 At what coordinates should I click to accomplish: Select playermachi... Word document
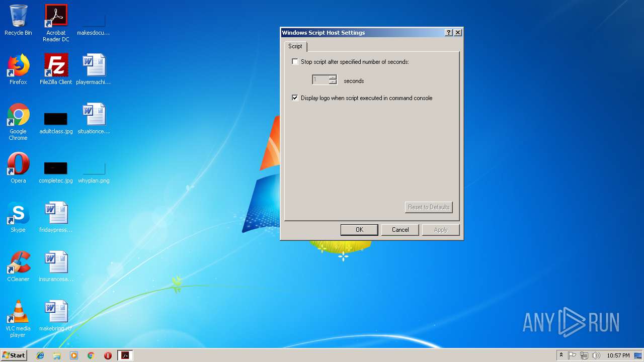[94, 69]
